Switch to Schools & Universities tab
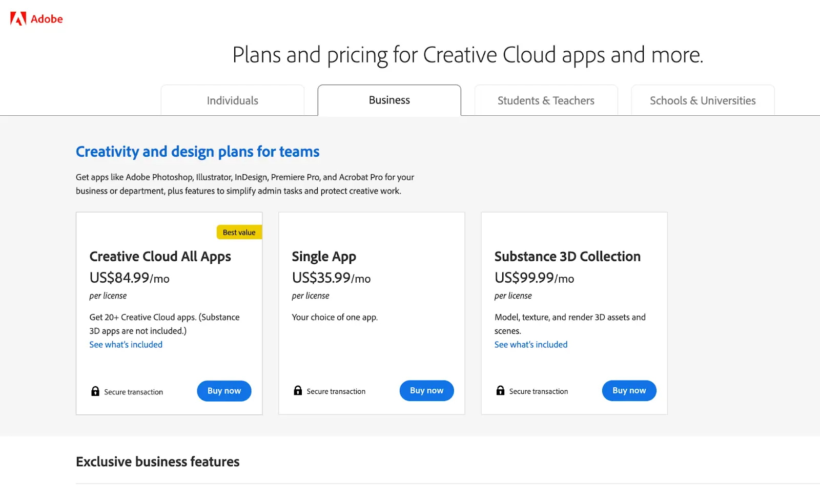 702,101
